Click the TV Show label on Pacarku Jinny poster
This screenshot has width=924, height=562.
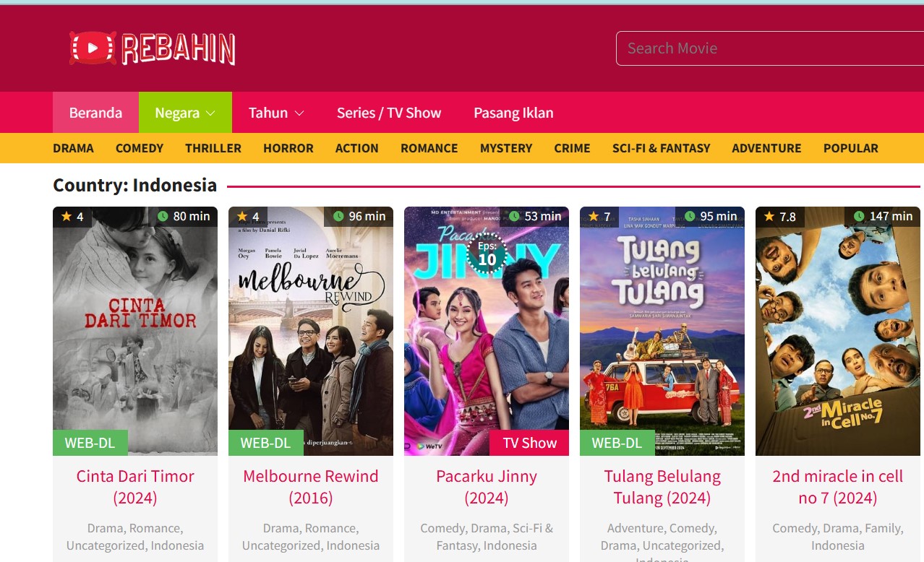[529, 443]
